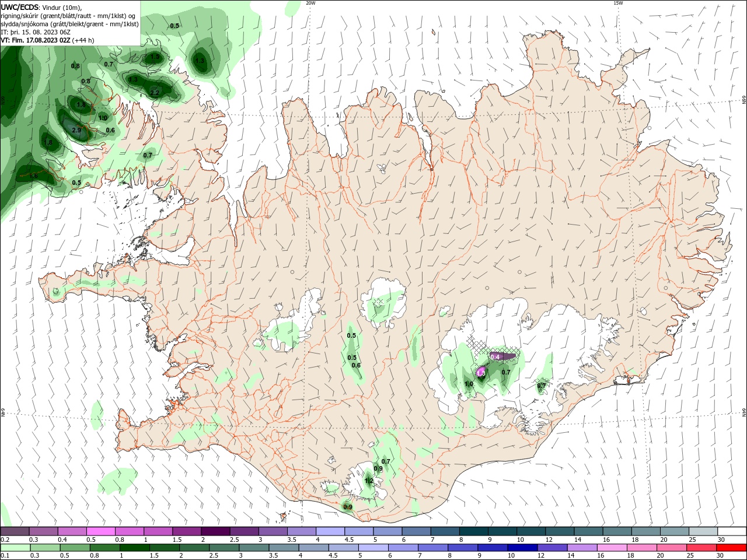Click the 15W longitude label
747x560 pixels.
pos(618,3)
